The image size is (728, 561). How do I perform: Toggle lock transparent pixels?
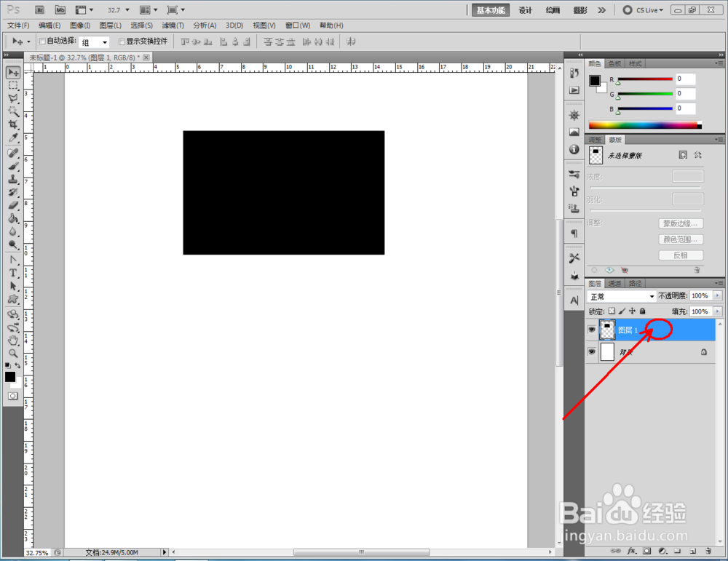tap(612, 311)
